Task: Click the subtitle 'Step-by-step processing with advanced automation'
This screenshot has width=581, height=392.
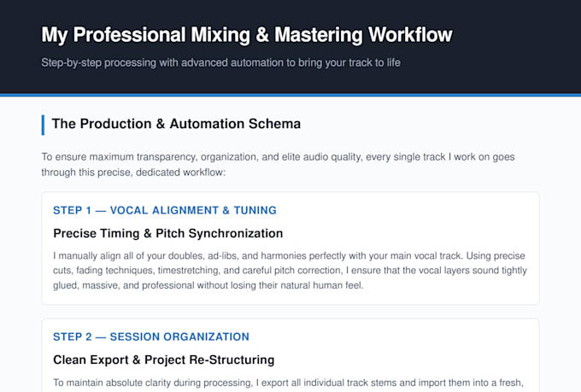Action: click(220, 62)
